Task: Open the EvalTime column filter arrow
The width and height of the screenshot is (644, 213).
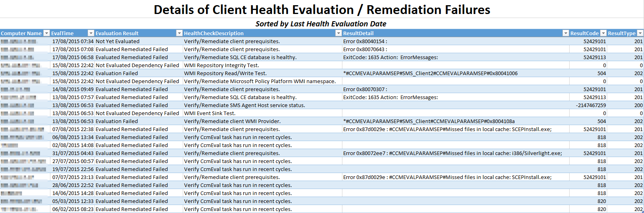Action: [x=91, y=33]
